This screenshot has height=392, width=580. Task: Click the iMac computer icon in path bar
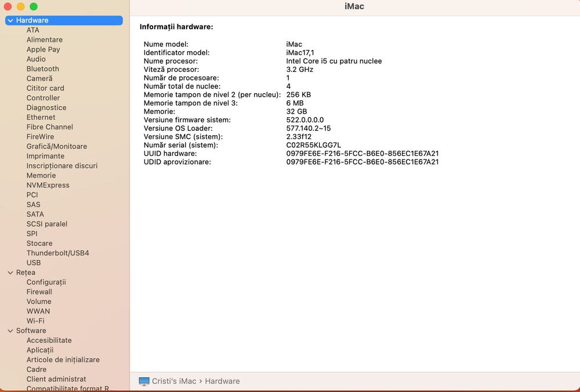coord(144,382)
